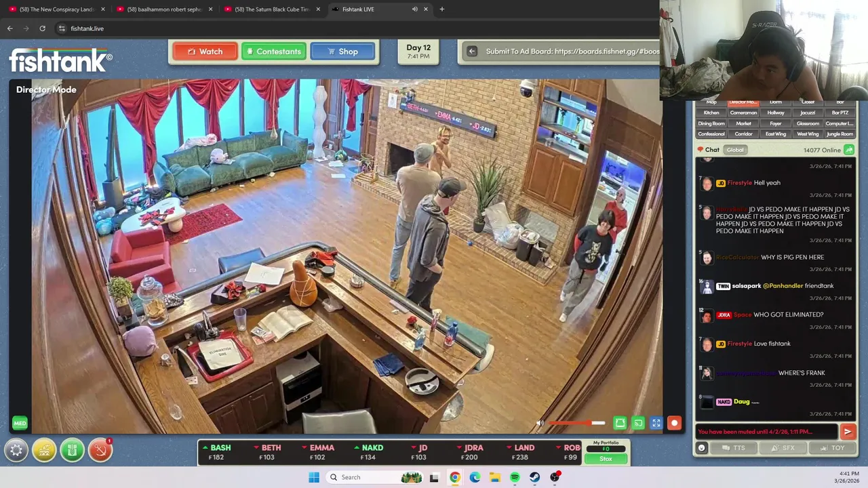Open the emoji picker in chat

[x=702, y=448]
